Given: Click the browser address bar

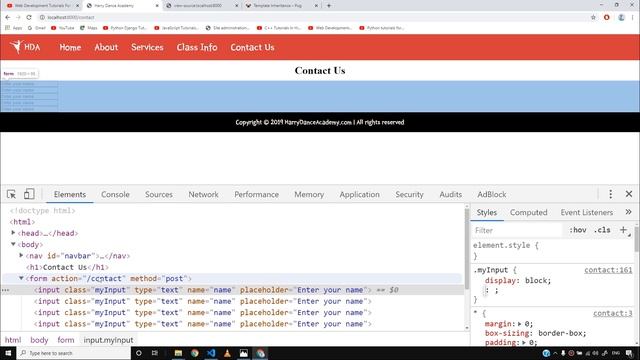Looking at the screenshot, I should tap(314, 17).
